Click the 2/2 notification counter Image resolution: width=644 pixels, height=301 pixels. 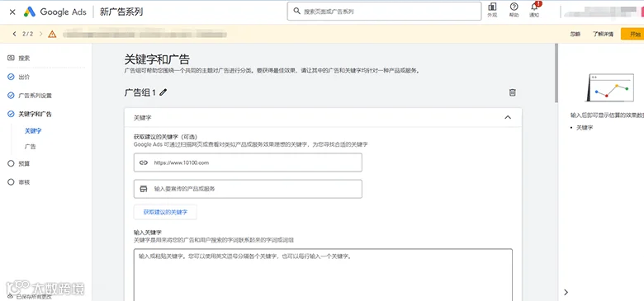[27, 34]
